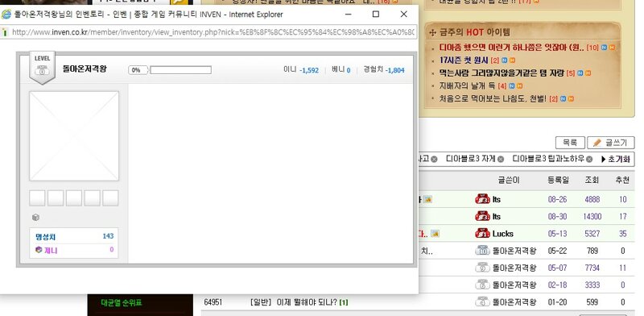644x316 pixels.
Task: Click the blue N icon on the 17시즌 첫 원시 row
Action: pos(504,60)
